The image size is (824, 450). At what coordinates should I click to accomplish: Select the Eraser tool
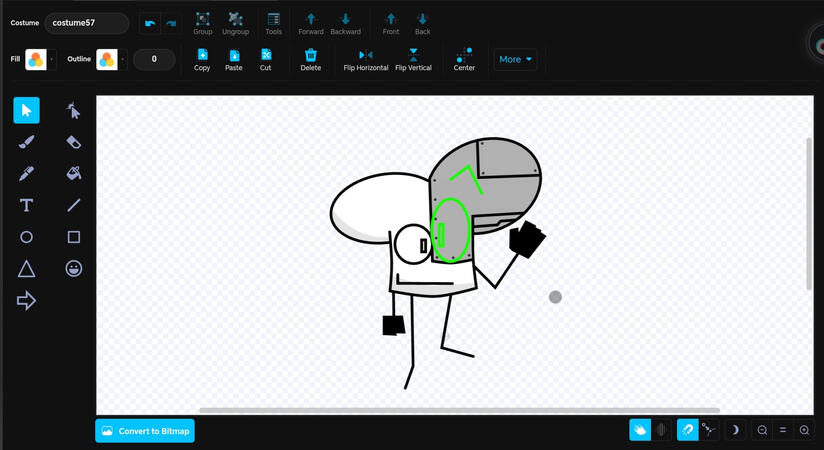[74, 142]
